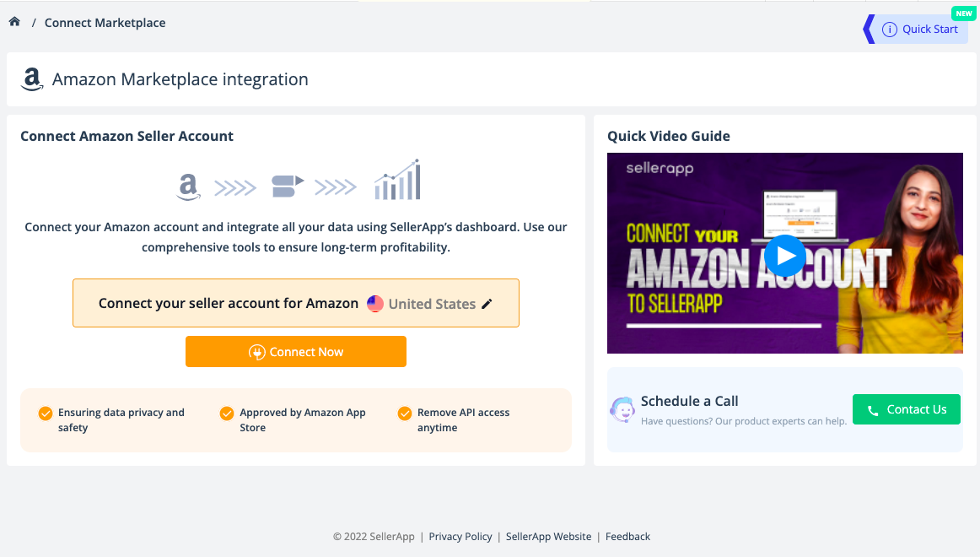Viewport: 980px width, 557px height.
Task: Click the checkmark beside Remove API access anytime
Action: click(x=405, y=414)
